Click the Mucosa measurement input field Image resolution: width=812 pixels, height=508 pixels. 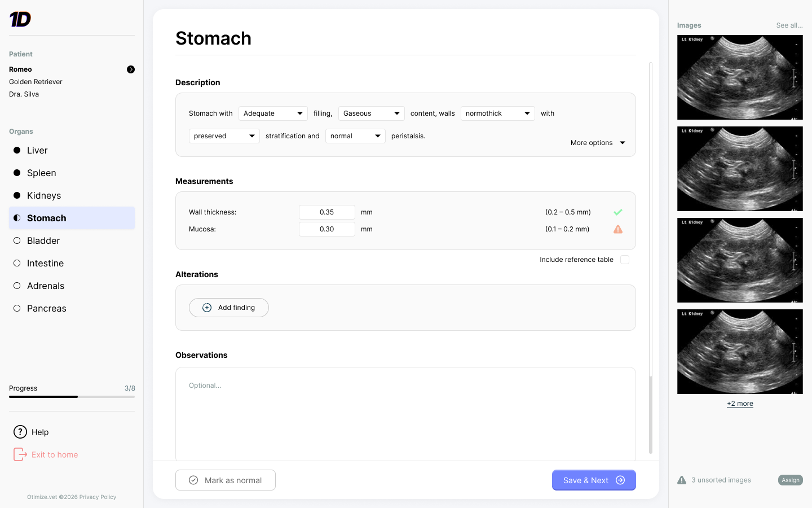tap(327, 229)
